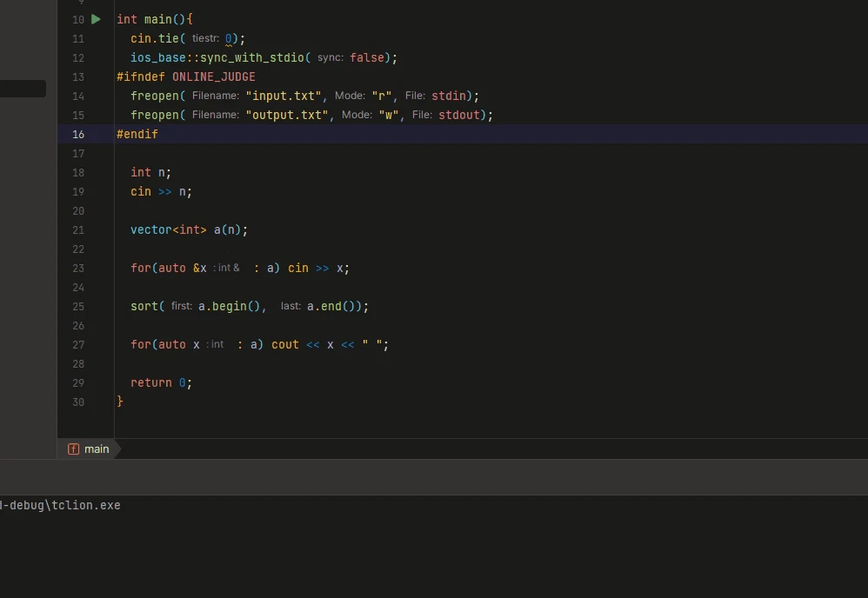
Task: Click line number 25 in the gutter
Action: (78, 307)
